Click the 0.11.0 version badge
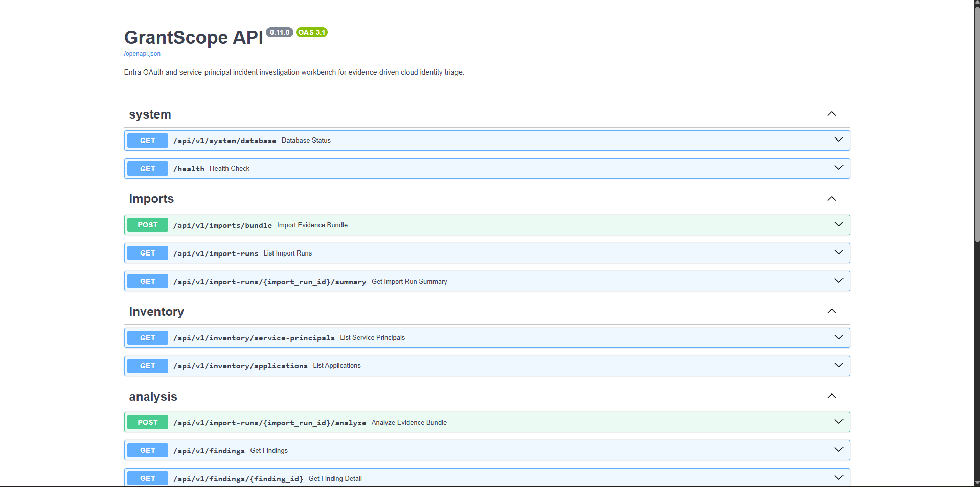980x487 pixels. 280,32
